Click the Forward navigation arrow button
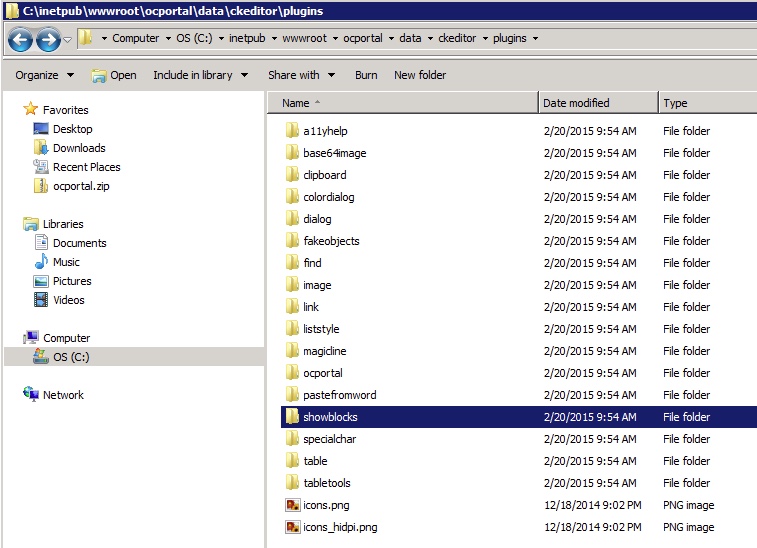The image size is (757, 548). pyautogui.click(x=47, y=39)
